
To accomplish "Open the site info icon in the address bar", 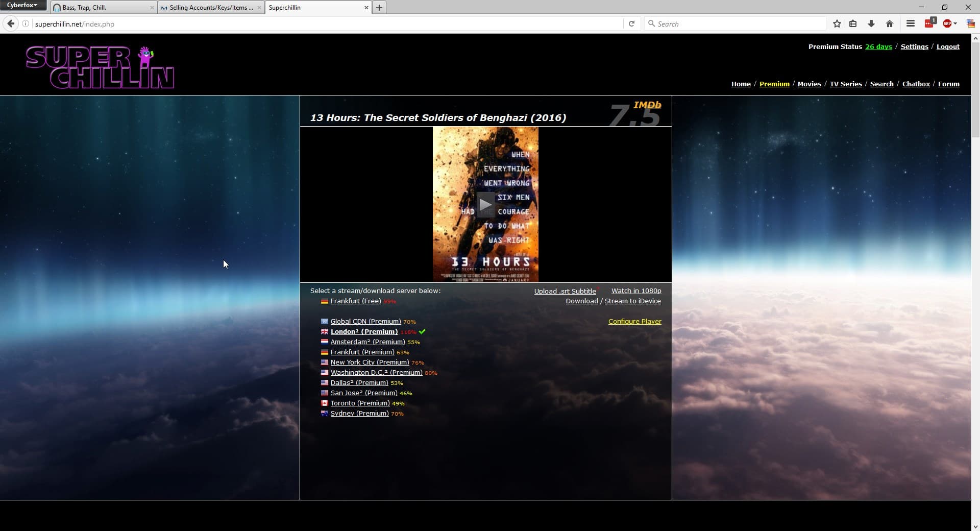I will click(26, 24).
